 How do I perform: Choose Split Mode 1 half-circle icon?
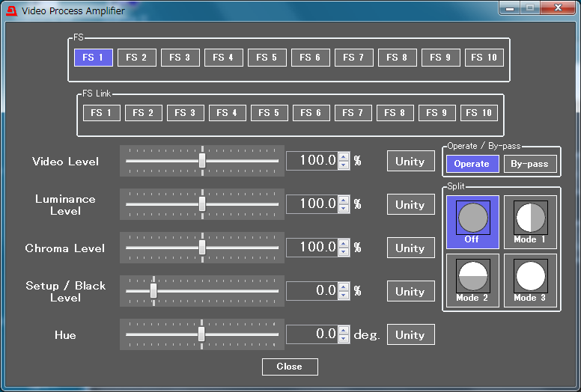point(530,218)
